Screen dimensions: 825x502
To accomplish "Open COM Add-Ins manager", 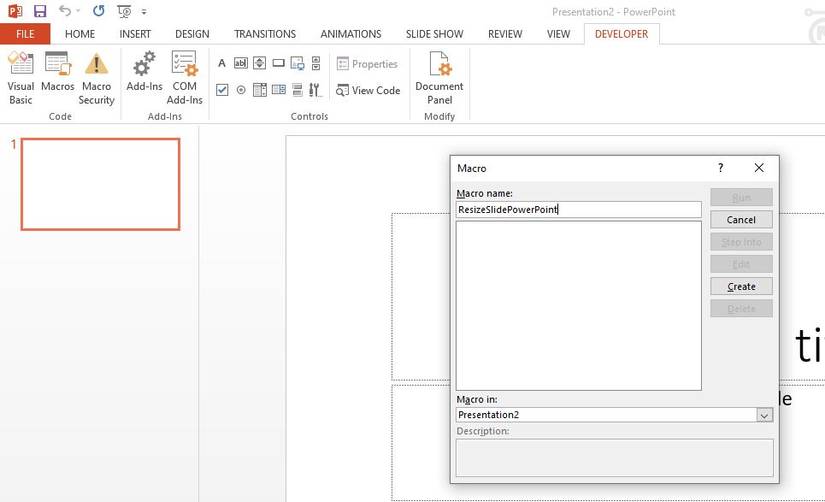I will (184, 78).
